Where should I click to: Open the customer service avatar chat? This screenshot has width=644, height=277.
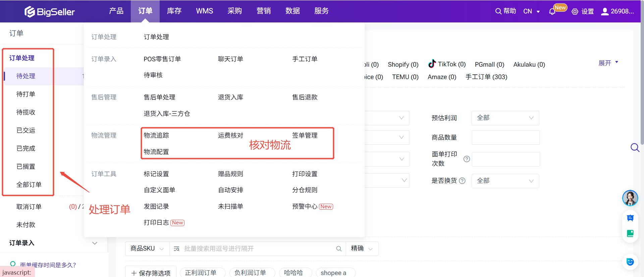pos(630,198)
